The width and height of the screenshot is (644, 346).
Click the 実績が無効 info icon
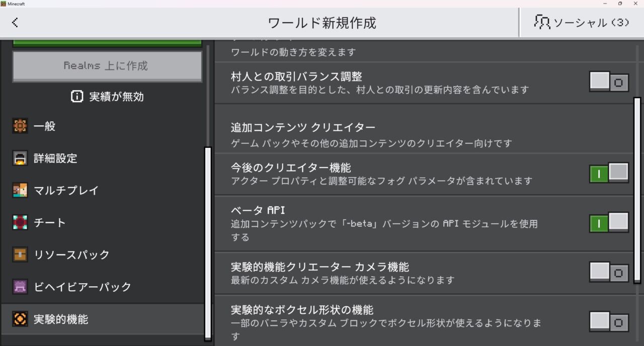(77, 97)
